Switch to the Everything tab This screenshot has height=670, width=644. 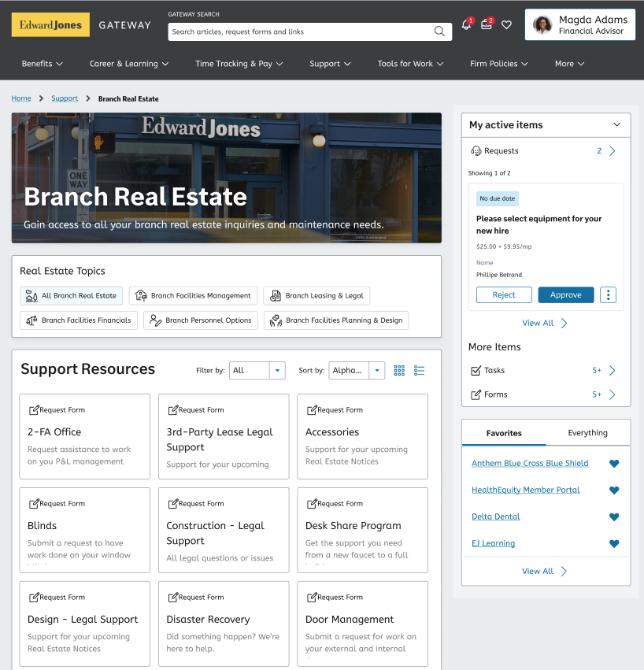click(x=587, y=433)
